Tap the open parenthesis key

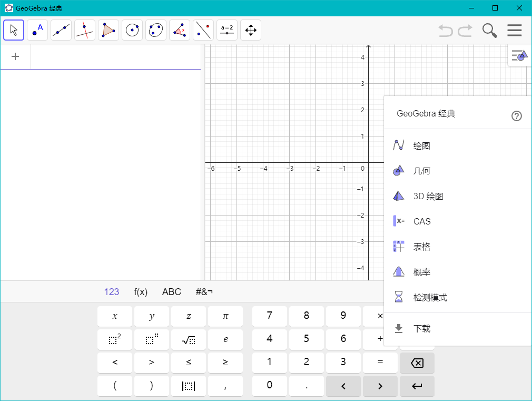pyautogui.click(x=115, y=386)
